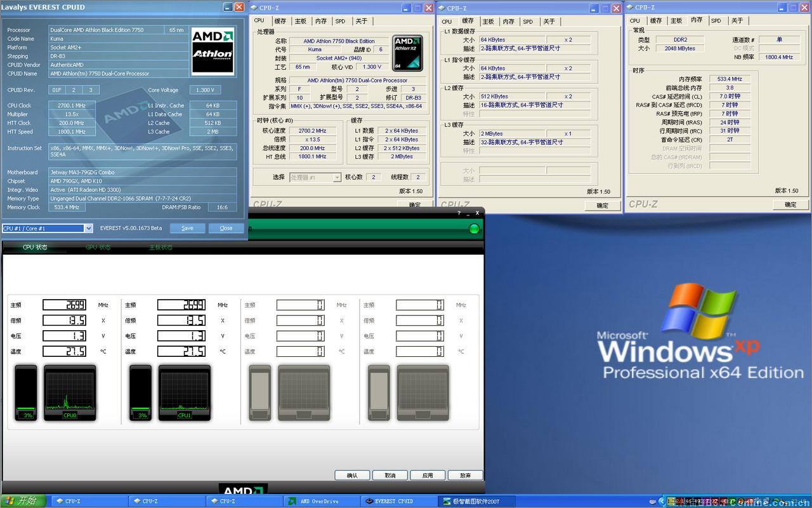
Task: Click Save in EVEREST CPUID
Action: [x=187, y=228]
